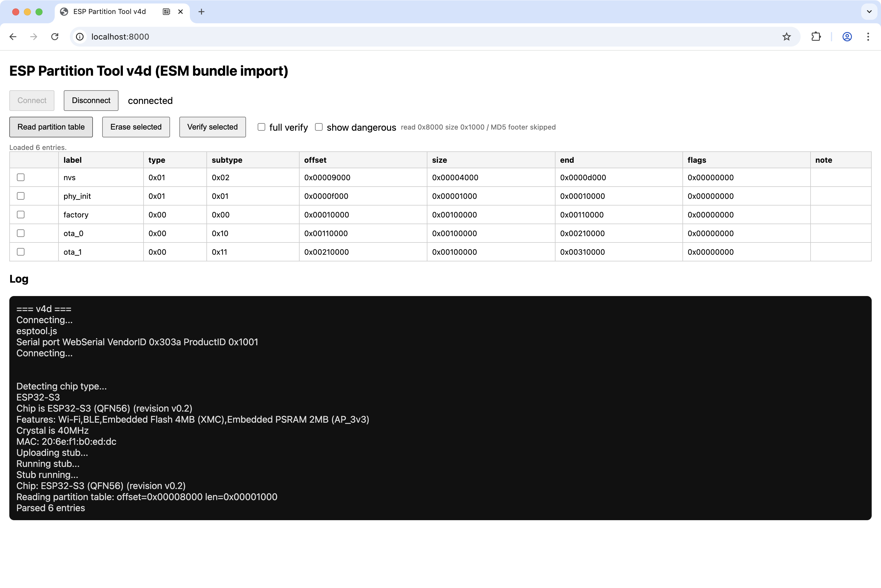
Task: Bookmark this page with the star icon
Action: pos(786,37)
